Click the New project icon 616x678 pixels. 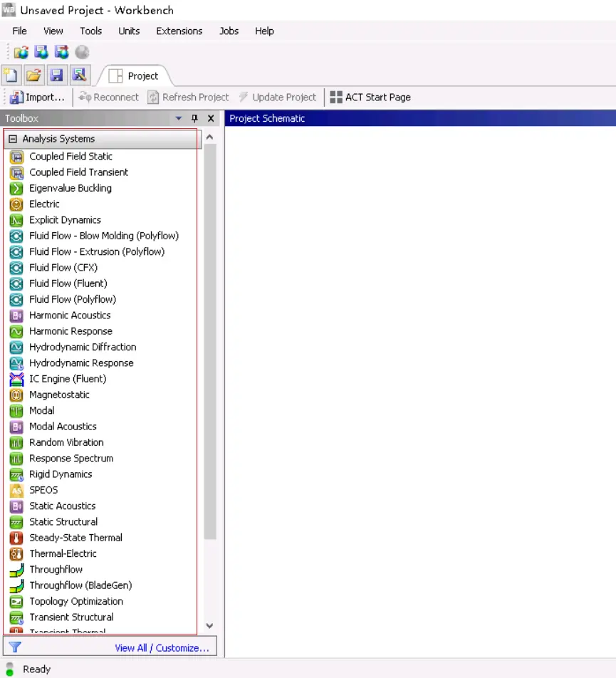(x=11, y=75)
